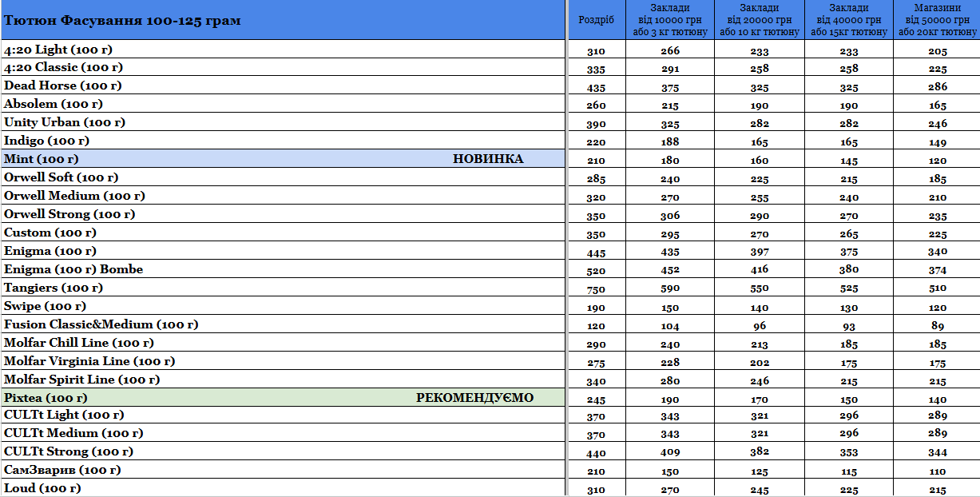The width and height of the screenshot is (980, 497).
Task: Select the 'Orwell Soft (100 г)' cell
Action: 283,177
